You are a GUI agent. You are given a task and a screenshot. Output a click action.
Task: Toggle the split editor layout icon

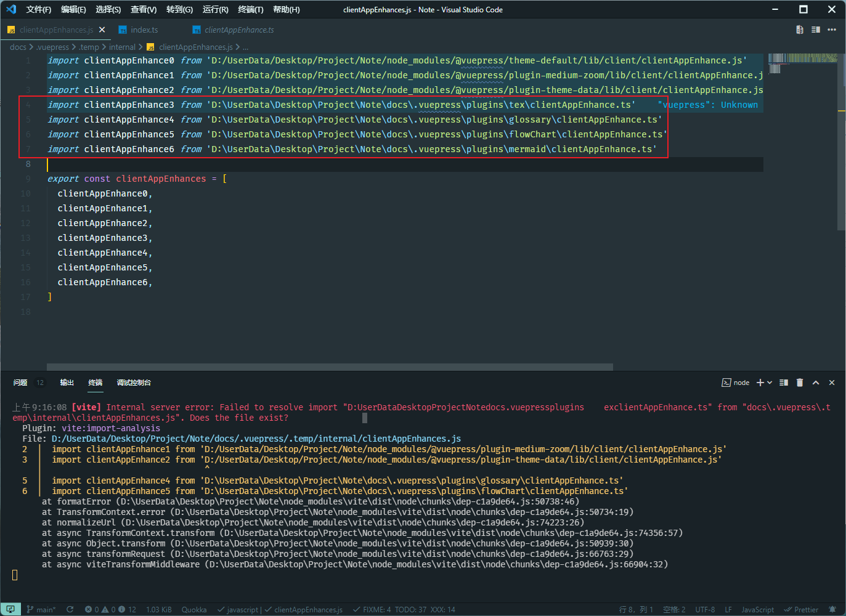(815, 29)
